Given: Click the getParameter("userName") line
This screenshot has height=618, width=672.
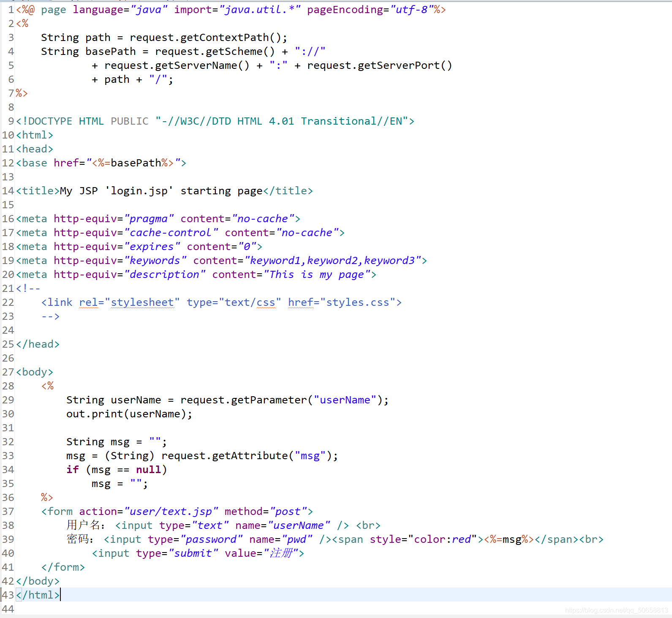Looking at the screenshot, I should tap(227, 400).
